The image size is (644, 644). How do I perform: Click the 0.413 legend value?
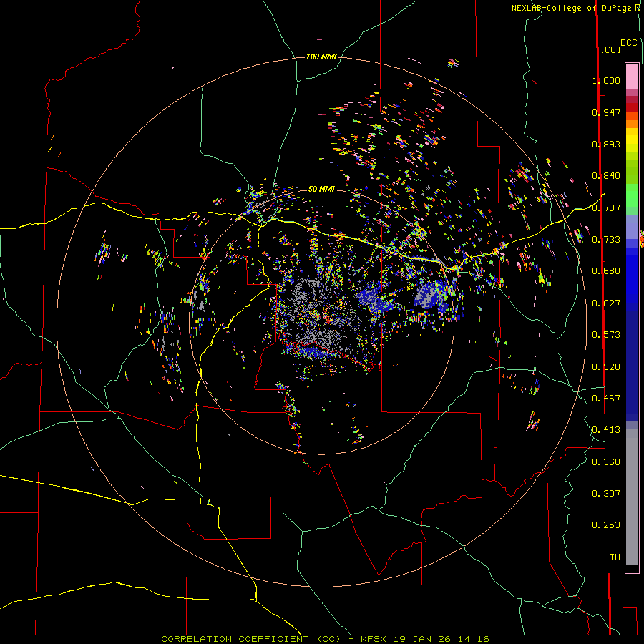tap(606, 430)
